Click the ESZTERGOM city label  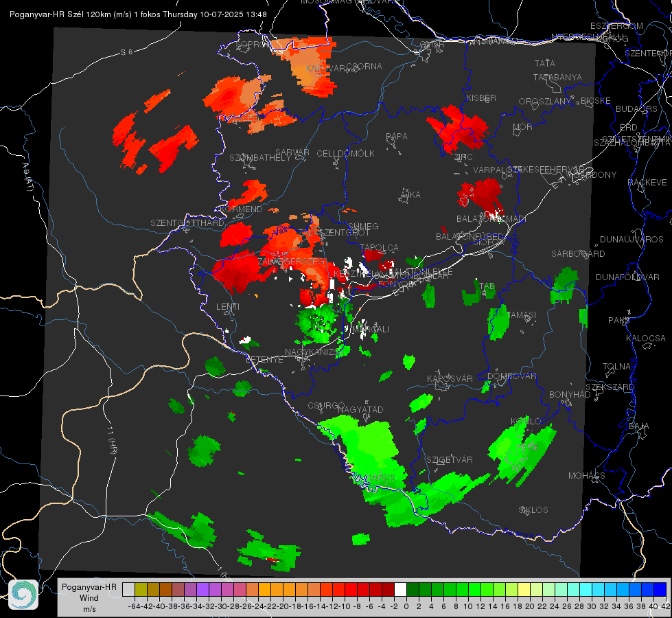click(x=616, y=26)
